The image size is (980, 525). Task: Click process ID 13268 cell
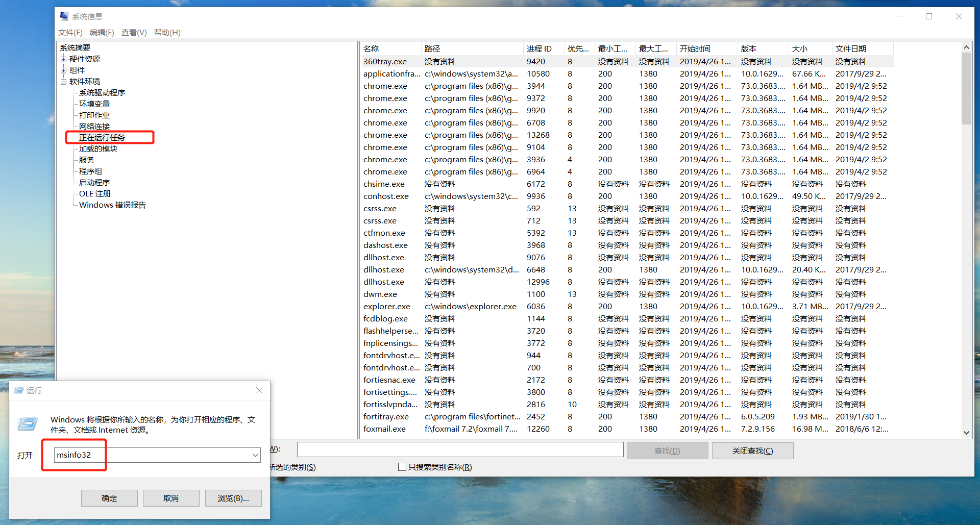[x=538, y=135]
